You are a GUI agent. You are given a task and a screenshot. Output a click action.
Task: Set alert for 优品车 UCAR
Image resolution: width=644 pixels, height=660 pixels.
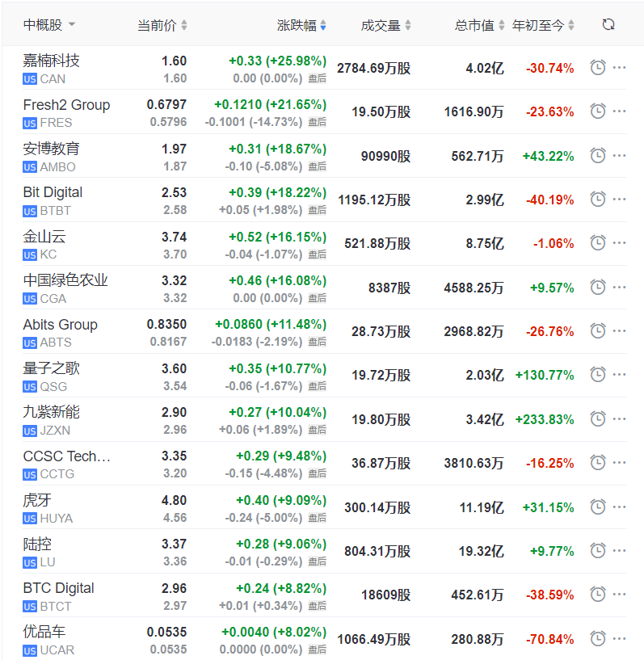[x=598, y=639]
